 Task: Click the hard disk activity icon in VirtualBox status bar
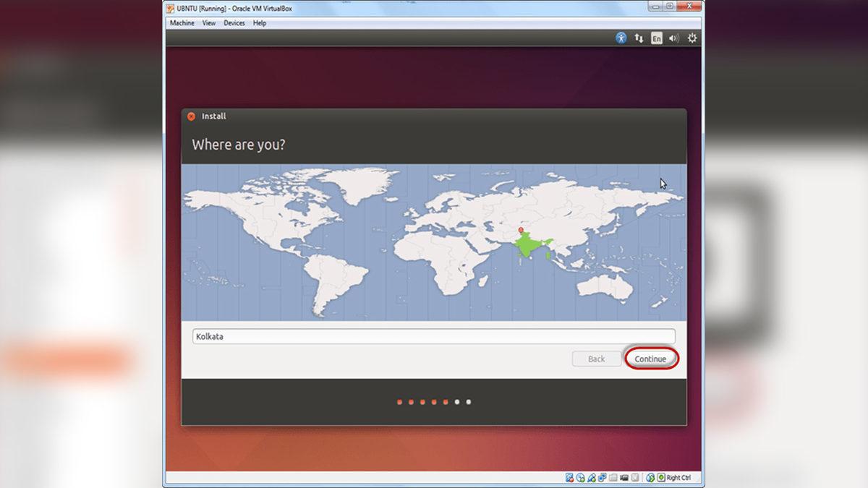(x=570, y=477)
